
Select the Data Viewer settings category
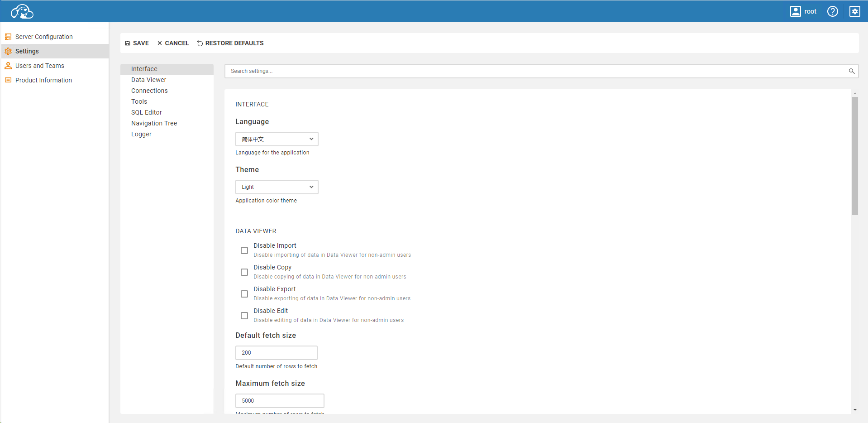point(167,80)
